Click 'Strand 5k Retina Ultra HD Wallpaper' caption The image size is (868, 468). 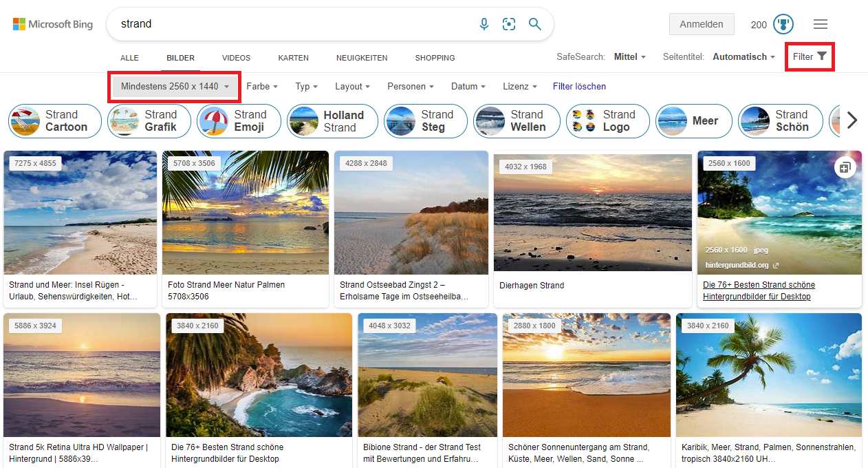click(78, 453)
